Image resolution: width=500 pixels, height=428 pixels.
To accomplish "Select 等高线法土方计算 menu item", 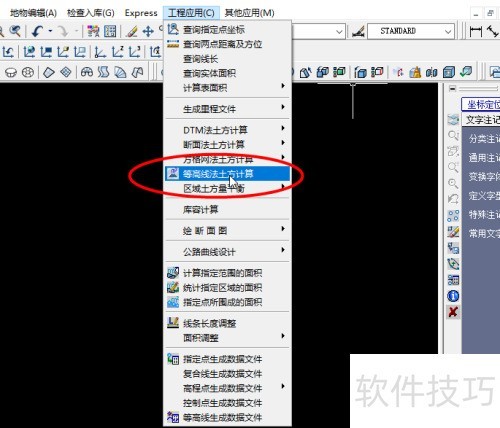I will tap(228, 174).
